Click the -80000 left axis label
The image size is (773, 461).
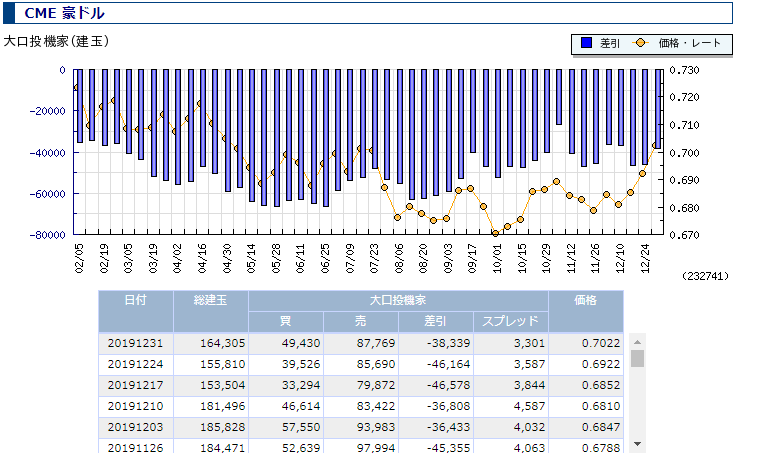(48, 235)
